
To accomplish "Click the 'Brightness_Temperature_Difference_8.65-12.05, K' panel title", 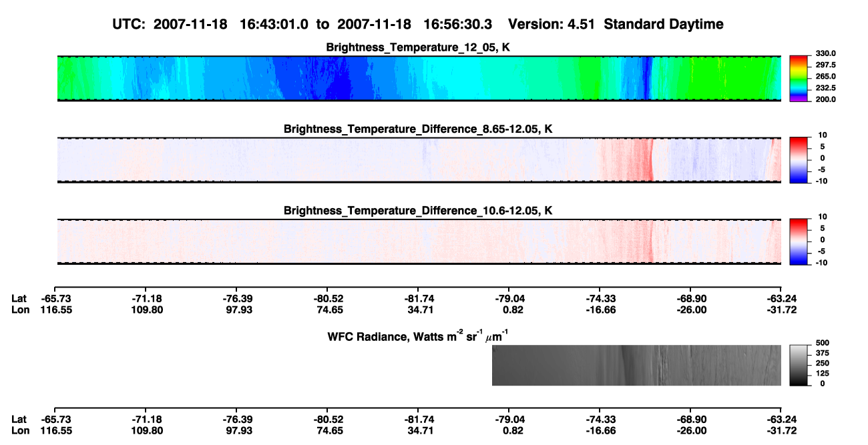I will pyautogui.click(x=419, y=129).
